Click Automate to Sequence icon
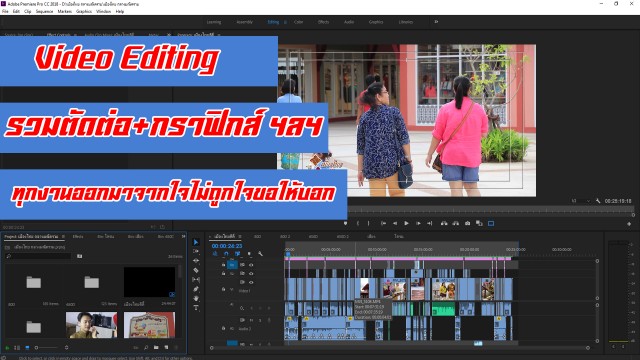The image size is (640, 360). [136, 347]
